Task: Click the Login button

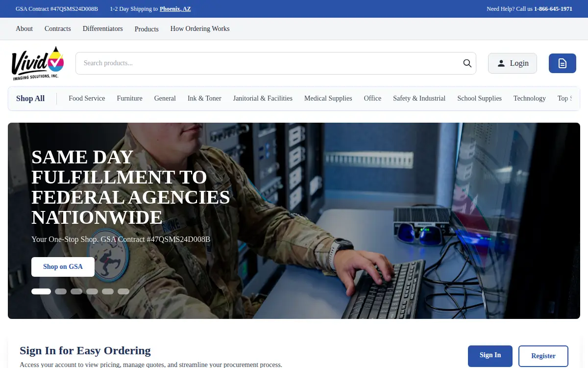Action: (512, 63)
